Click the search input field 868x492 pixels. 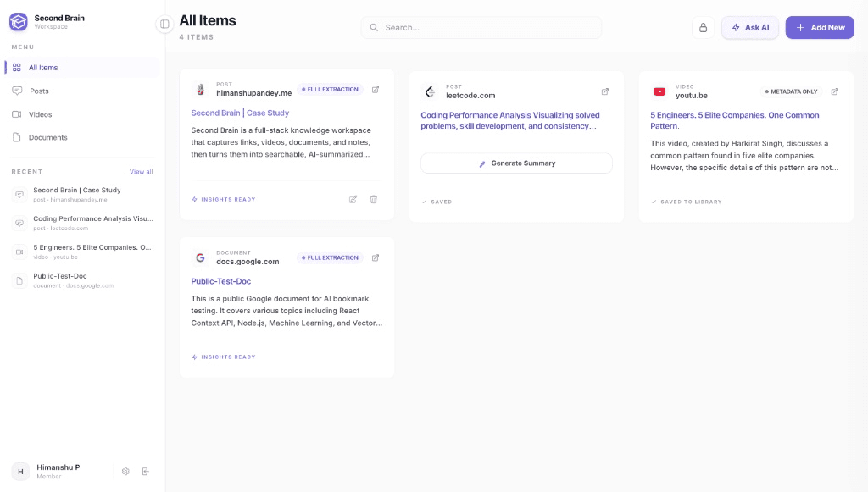(481, 27)
